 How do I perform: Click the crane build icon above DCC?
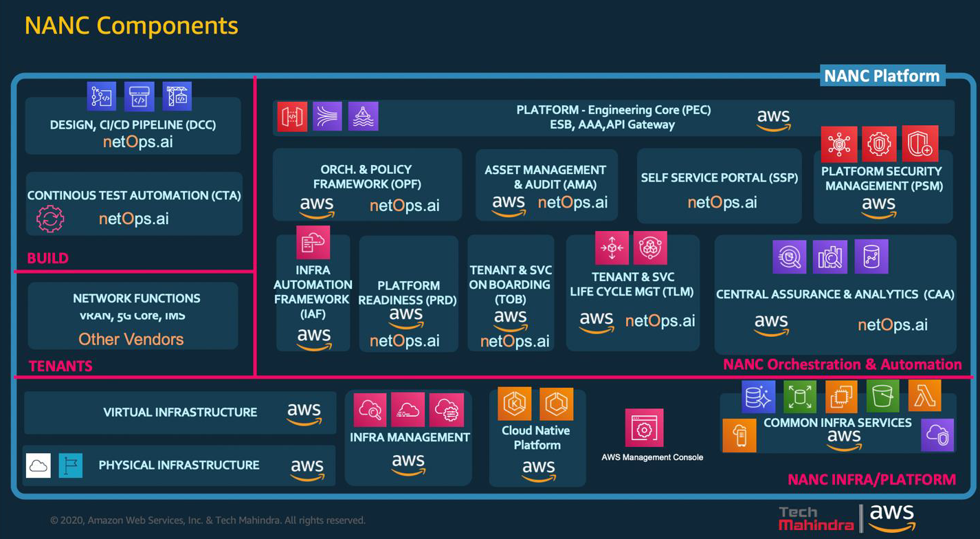coord(177,96)
